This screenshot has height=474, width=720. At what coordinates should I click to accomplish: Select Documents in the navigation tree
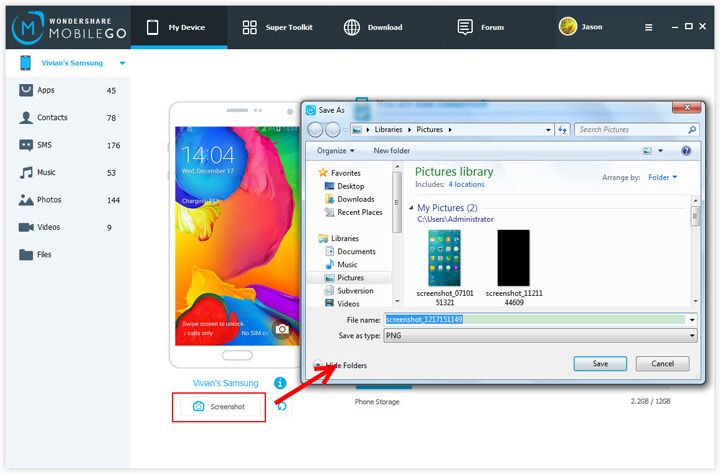(x=350, y=251)
